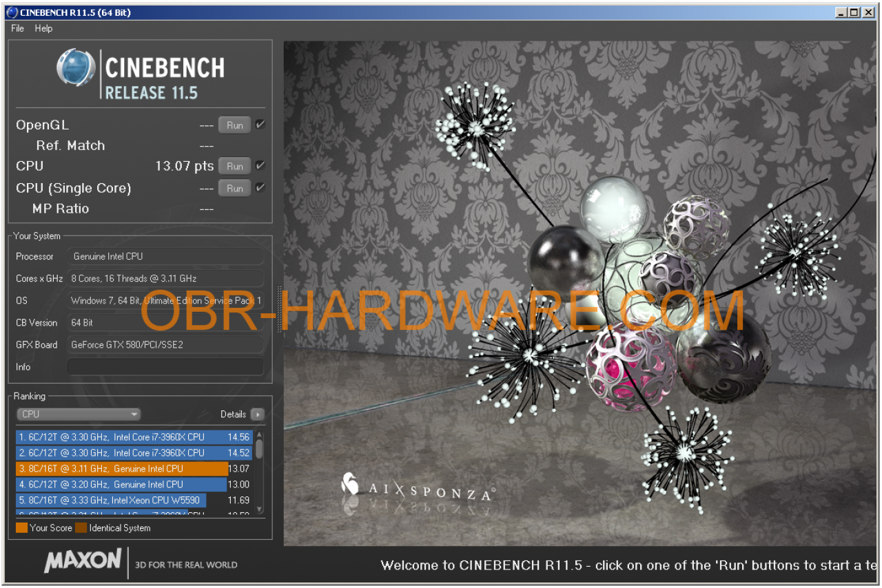This screenshot has width=882, height=588.
Task: Run the CPU Single Core benchmark
Action: tap(235, 188)
